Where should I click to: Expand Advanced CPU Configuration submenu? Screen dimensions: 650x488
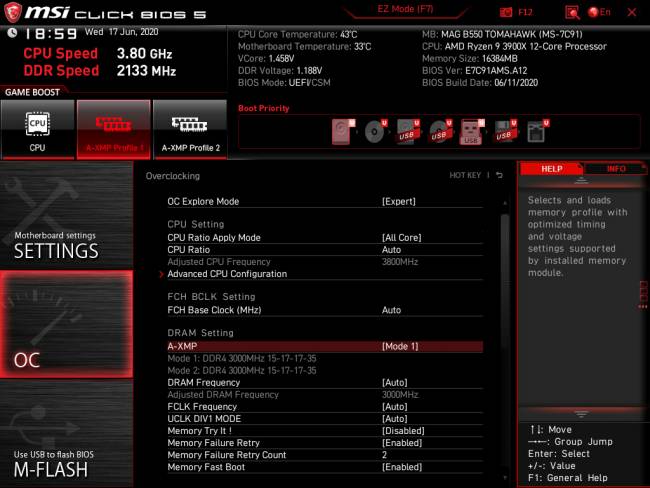[x=227, y=274]
